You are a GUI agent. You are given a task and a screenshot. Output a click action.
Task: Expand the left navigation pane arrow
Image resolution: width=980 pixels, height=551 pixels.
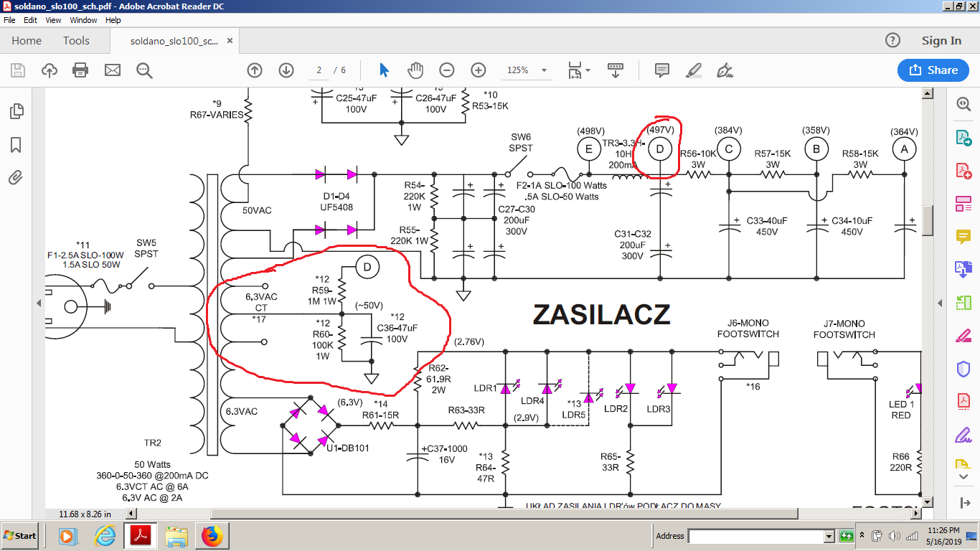(39, 303)
